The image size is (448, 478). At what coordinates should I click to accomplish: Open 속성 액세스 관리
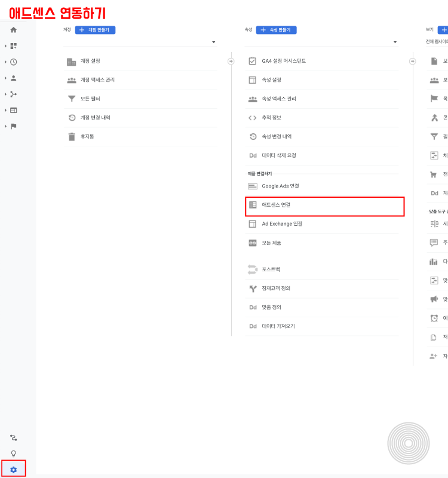(321, 99)
